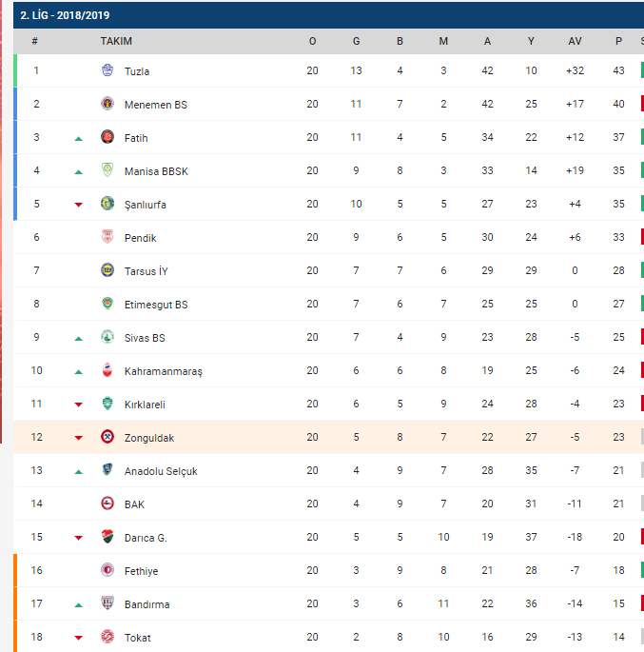Open Etimesgut BS team page
The width and height of the screenshot is (644, 652).
click(x=156, y=305)
